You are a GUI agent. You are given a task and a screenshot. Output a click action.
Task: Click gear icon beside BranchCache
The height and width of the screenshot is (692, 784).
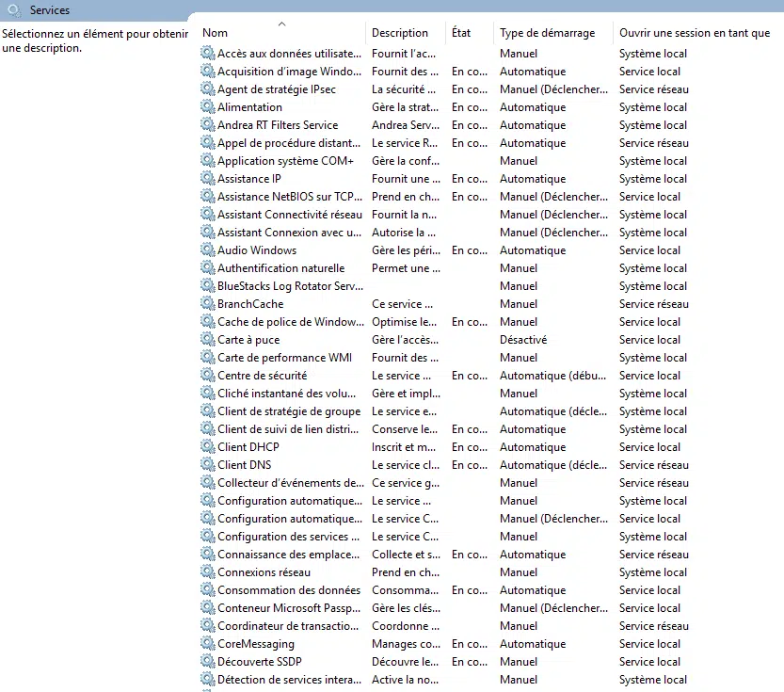tap(207, 303)
